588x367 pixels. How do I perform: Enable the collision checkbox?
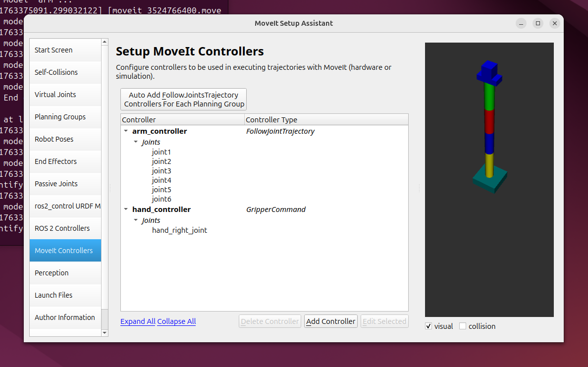462,326
